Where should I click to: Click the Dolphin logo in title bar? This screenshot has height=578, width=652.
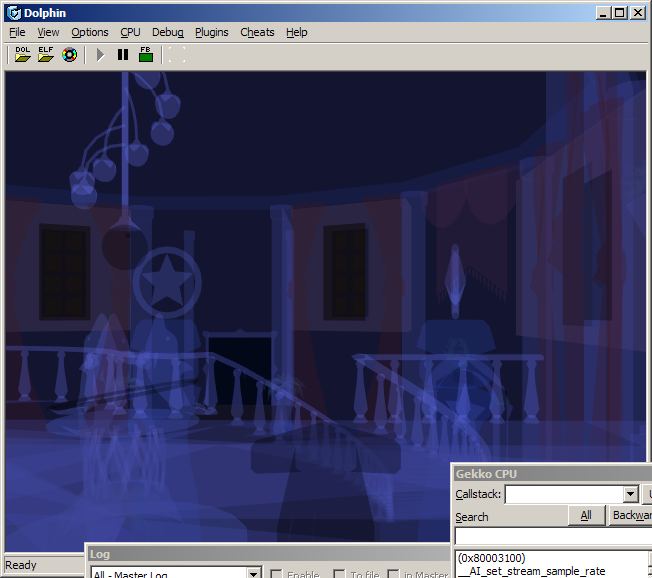coord(14,13)
